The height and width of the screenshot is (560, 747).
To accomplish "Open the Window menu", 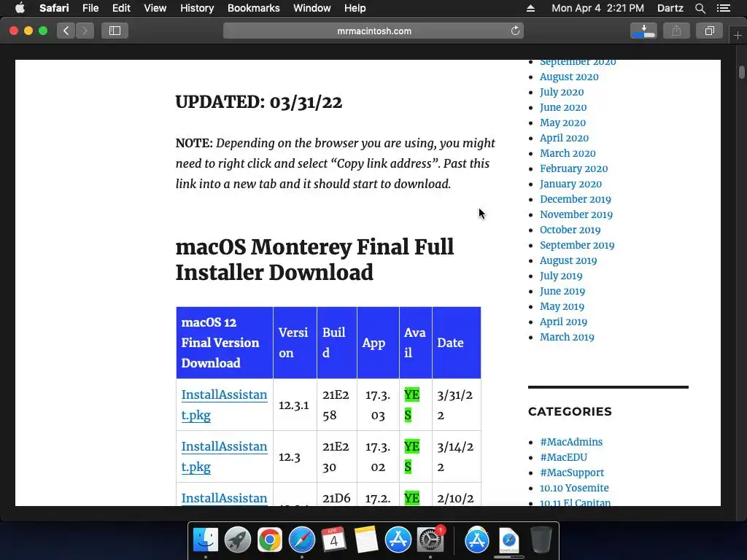I will coord(312,8).
